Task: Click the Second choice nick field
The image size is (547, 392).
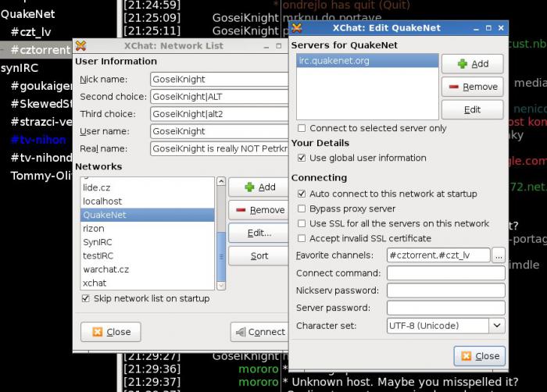Action: click(x=219, y=97)
